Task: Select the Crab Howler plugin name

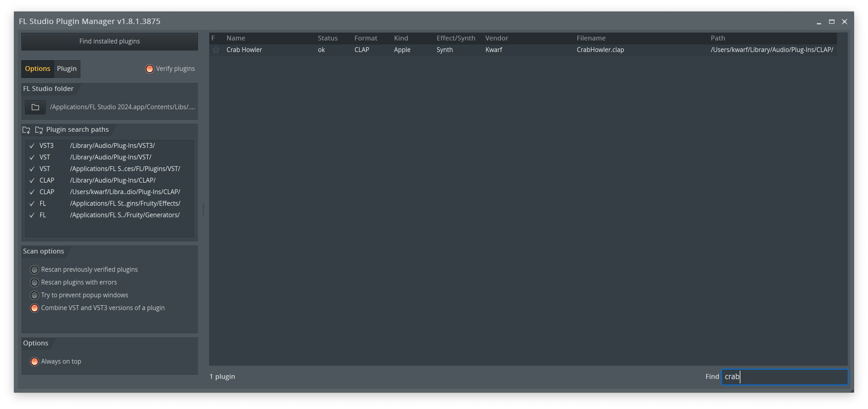Action: pyautogui.click(x=244, y=50)
